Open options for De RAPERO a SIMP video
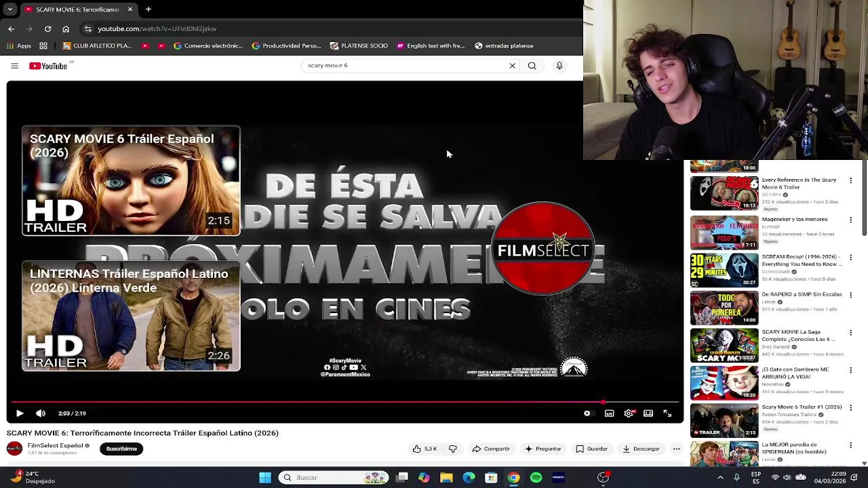 click(x=850, y=295)
